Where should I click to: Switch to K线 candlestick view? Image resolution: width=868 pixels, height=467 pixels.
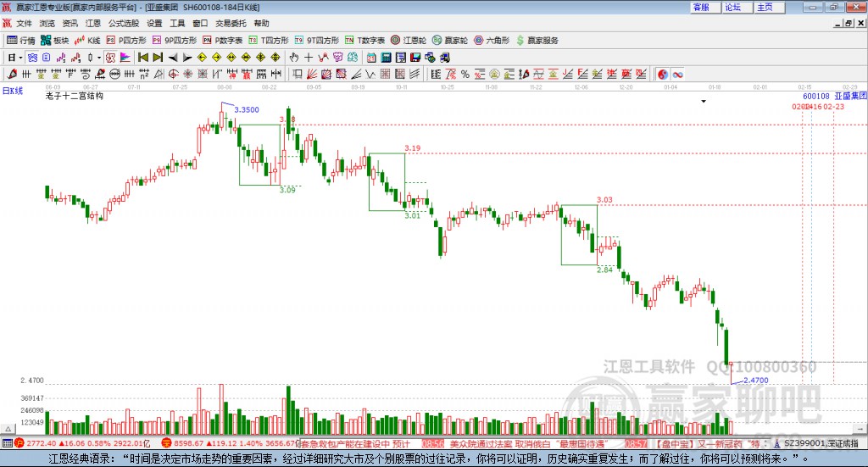[x=87, y=41]
